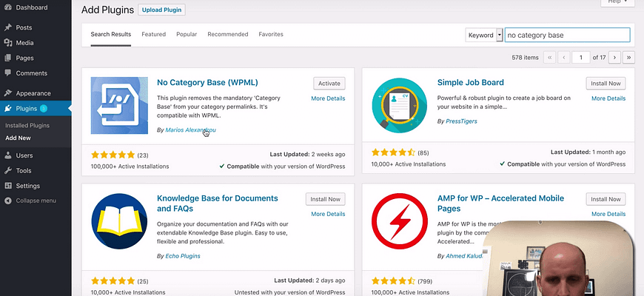644x296 pixels.
Task: Open the Dashboard menu icon
Action: 8,7
